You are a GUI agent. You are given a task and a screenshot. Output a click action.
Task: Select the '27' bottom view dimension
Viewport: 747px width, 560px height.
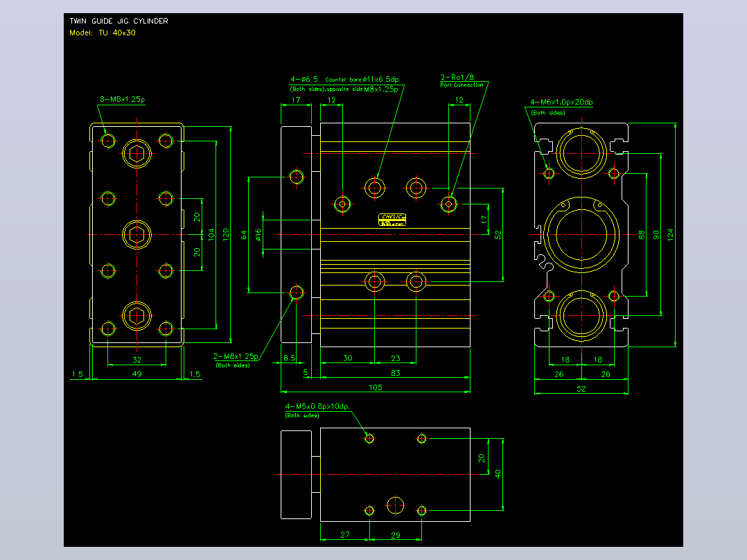[345, 535]
